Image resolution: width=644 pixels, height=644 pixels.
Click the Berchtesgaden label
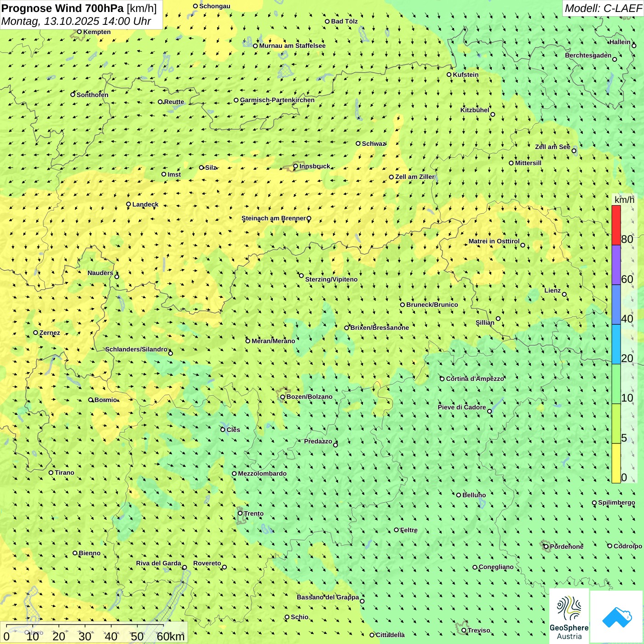click(x=588, y=55)
